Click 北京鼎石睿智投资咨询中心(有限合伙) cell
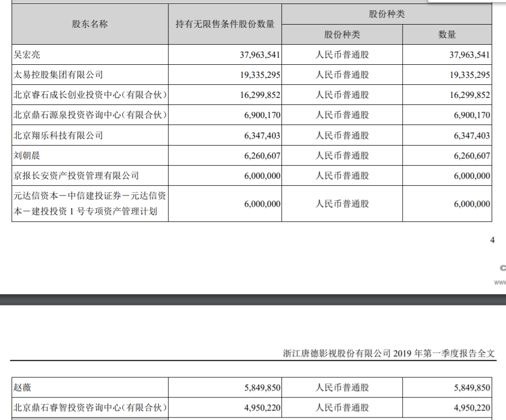The width and height of the screenshot is (506, 420). (x=90, y=408)
